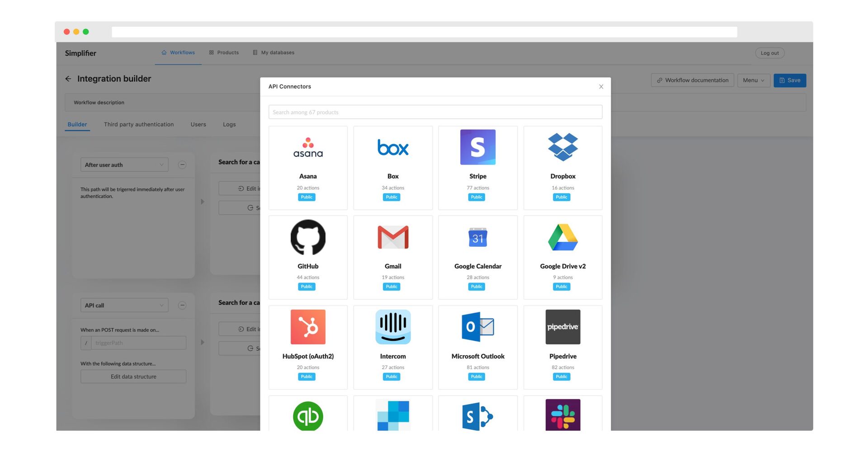Select the QuickBooks green logo
The image size is (868, 452).
[308, 416]
